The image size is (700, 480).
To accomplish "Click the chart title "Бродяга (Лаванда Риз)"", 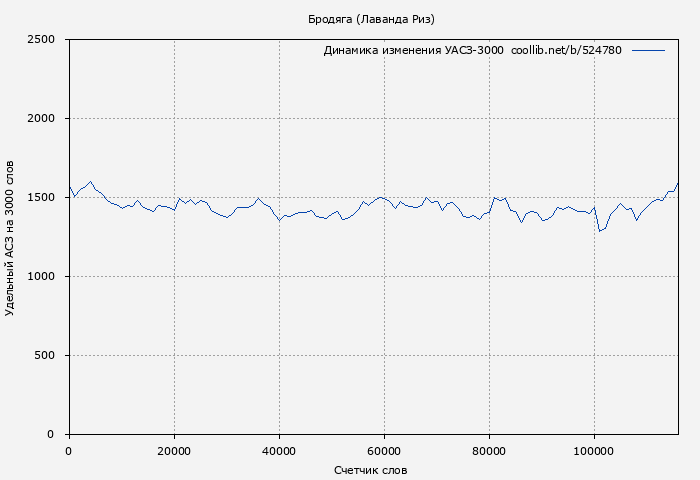I will click(x=370, y=19).
